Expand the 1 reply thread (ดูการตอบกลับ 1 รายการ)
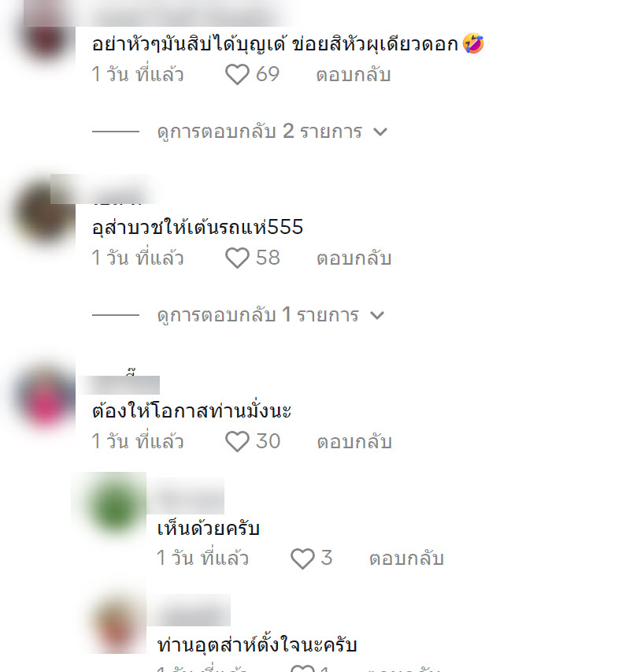 pyautogui.click(x=258, y=315)
